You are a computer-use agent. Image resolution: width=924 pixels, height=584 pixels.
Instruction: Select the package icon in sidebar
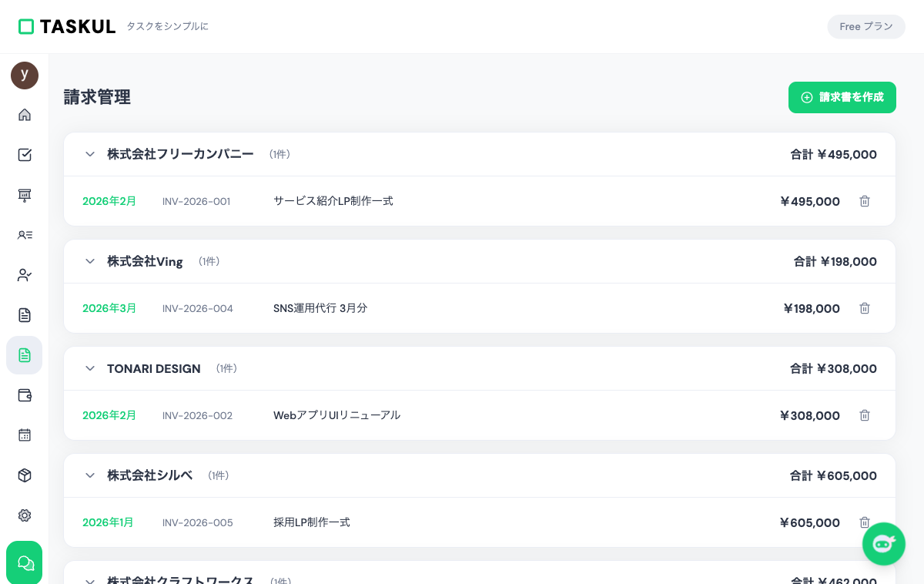tap(25, 475)
